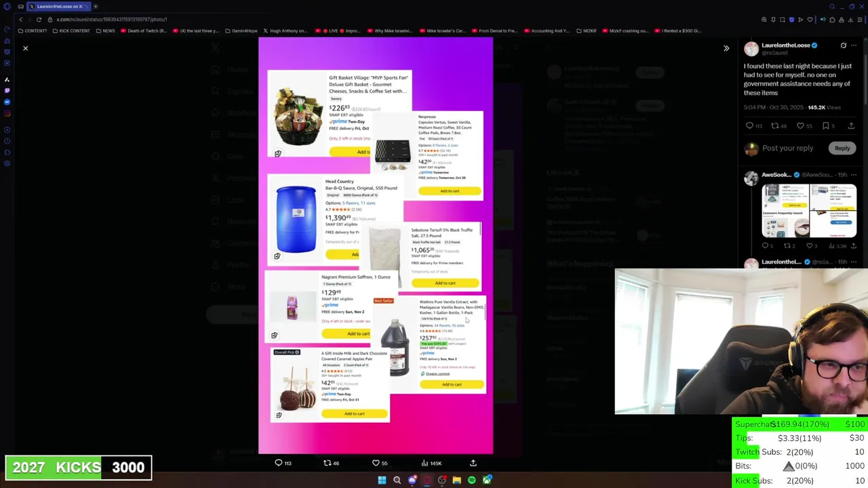Screen dimensions: 868x488
Task: Open the Windows Start button
Action: coord(382,480)
